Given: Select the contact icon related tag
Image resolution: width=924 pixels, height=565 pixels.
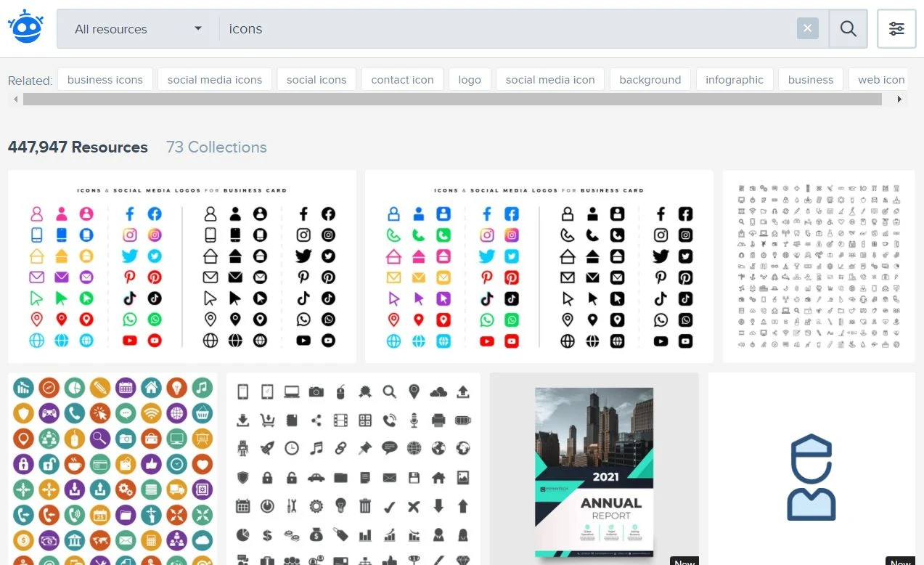Looking at the screenshot, I should click(x=402, y=80).
